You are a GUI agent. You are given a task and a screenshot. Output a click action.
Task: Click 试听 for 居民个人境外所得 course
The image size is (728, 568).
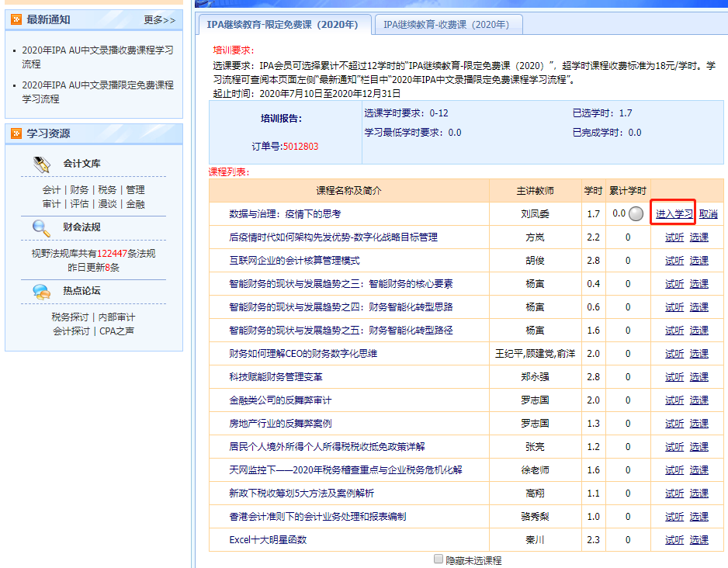674,447
